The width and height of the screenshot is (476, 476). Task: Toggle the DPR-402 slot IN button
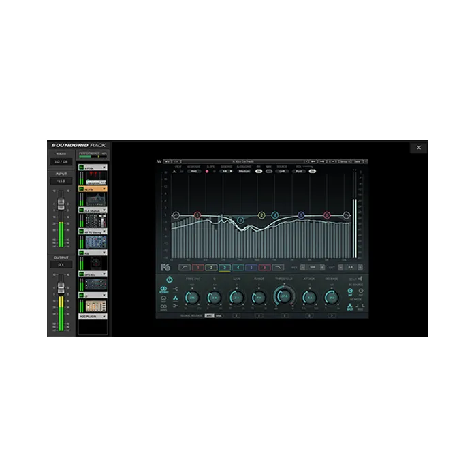tap(81, 274)
